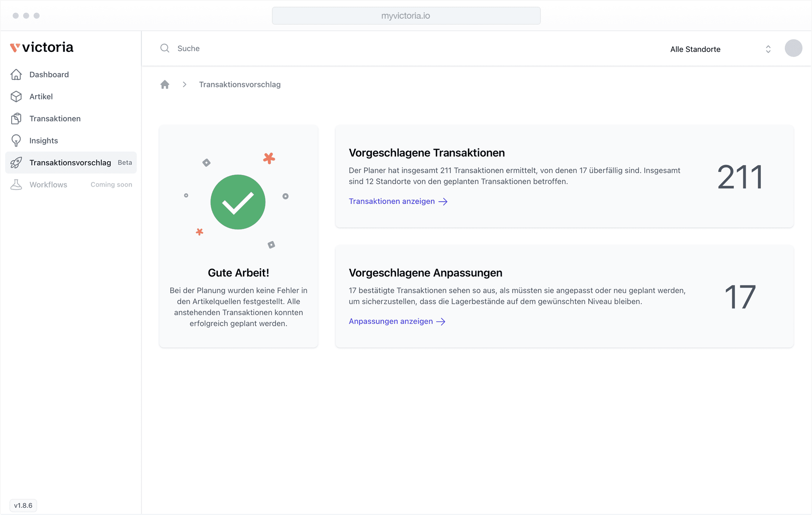Select the Transaktionsvorschlag breadcrumb label
This screenshot has height=515, width=812.
point(240,84)
